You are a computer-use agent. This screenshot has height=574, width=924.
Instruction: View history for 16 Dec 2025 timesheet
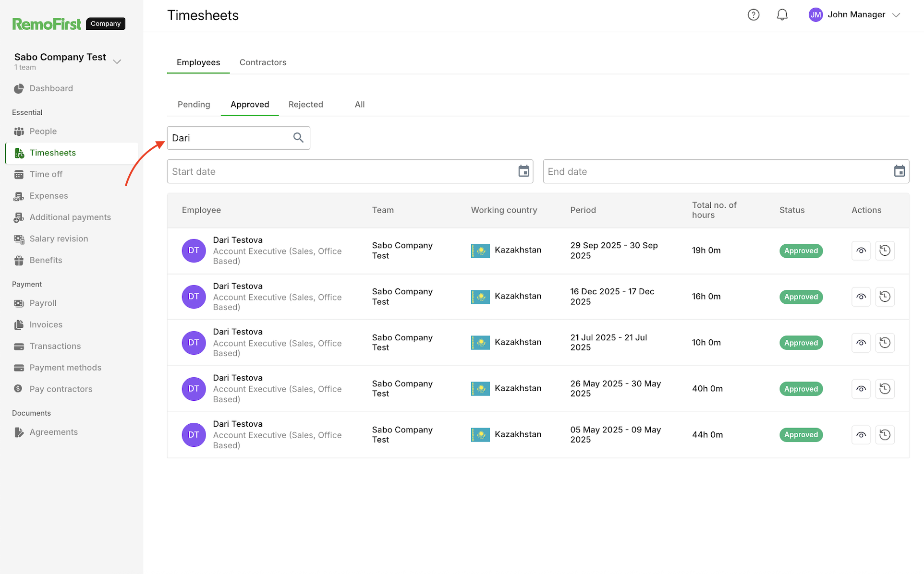click(885, 297)
